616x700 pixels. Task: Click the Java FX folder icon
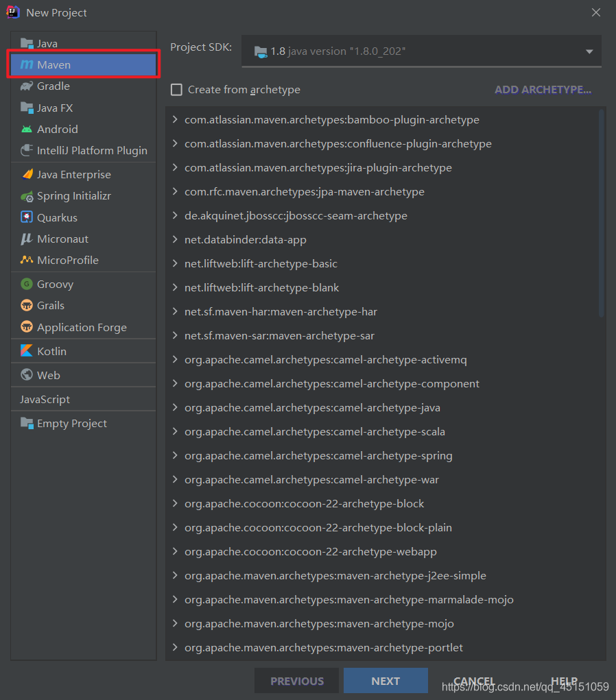(x=27, y=108)
